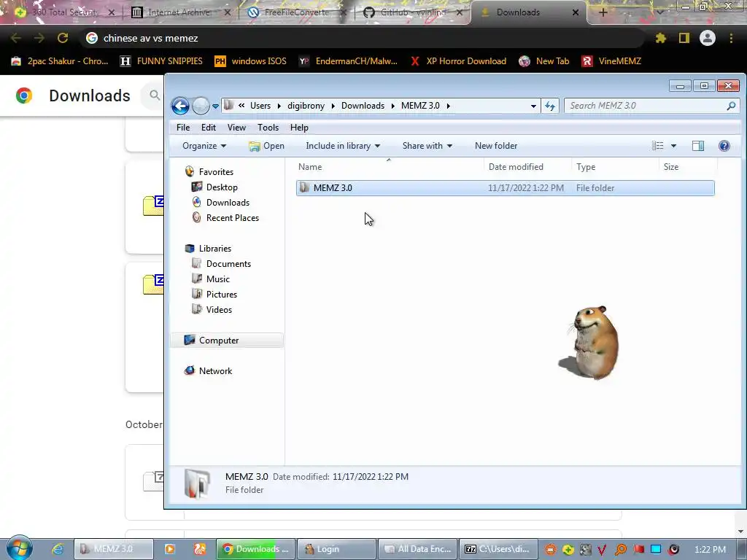Open a new Chrome tab
The image size is (747, 560).
coord(603,13)
